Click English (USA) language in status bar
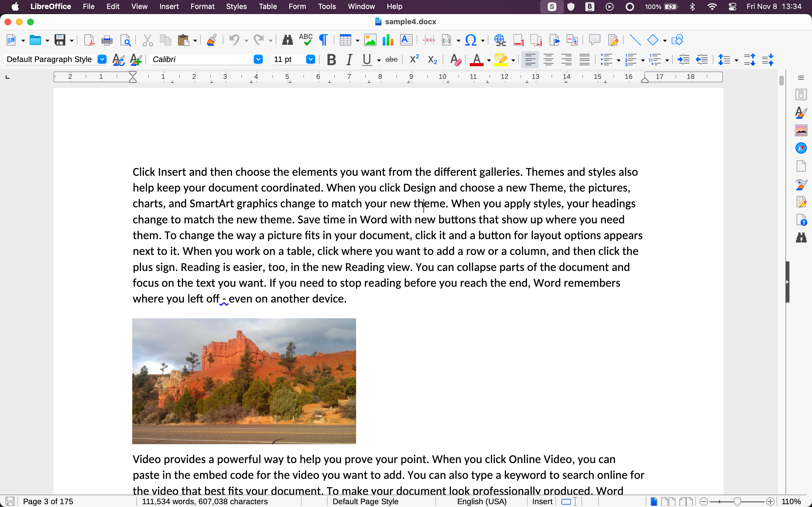812x507 pixels. pos(482,501)
